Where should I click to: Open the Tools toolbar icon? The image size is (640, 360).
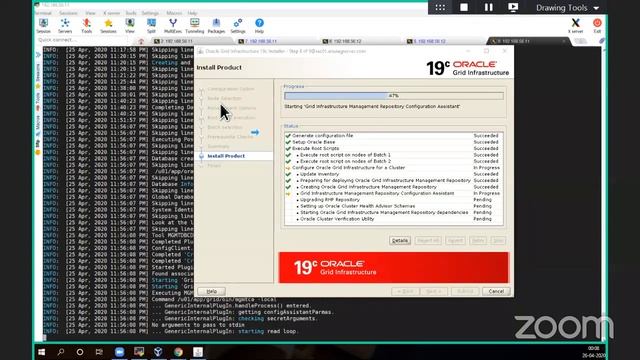point(87,26)
